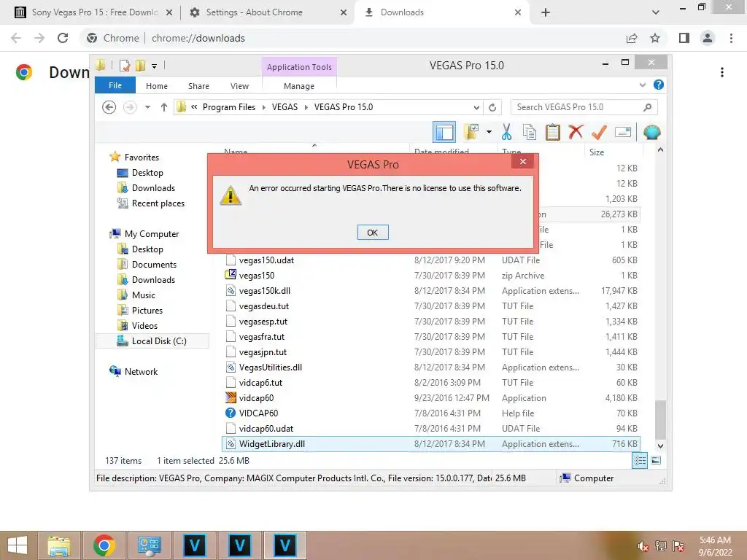Click the Explorer forward arrow button

tap(130, 107)
